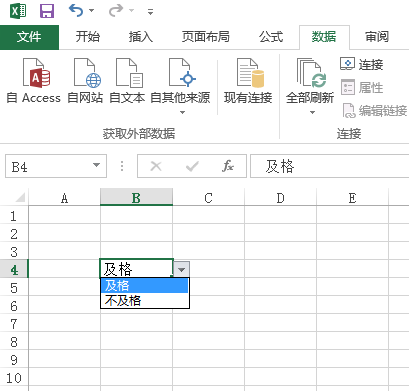Switch to the 公式 tab
This screenshot has height=391, width=409.
(271, 36)
